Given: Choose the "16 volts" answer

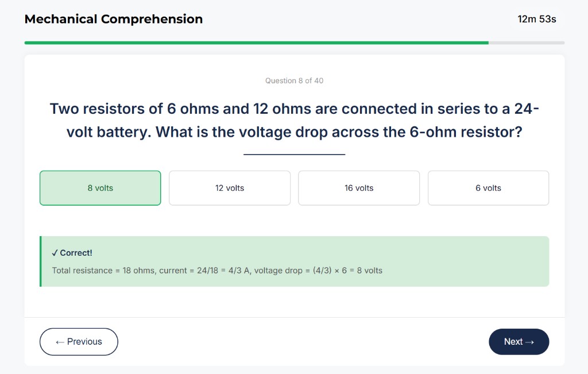Looking at the screenshot, I should coord(359,188).
